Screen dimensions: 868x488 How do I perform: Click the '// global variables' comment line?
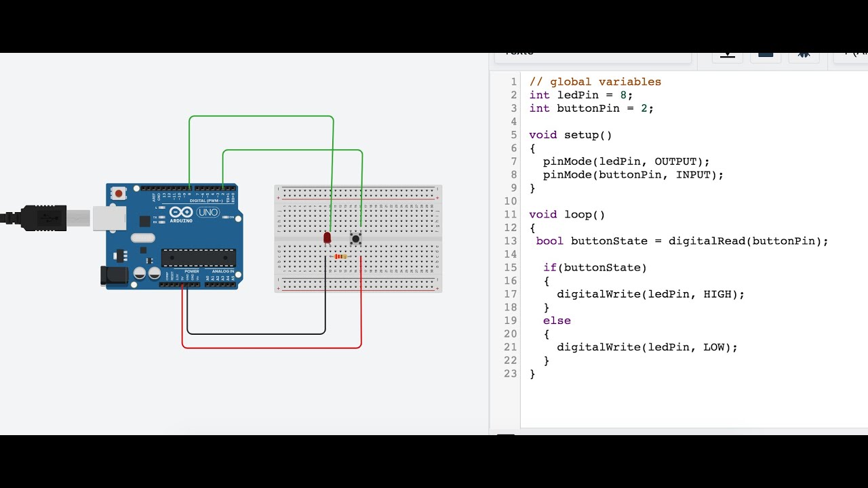click(x=595, y=82)
